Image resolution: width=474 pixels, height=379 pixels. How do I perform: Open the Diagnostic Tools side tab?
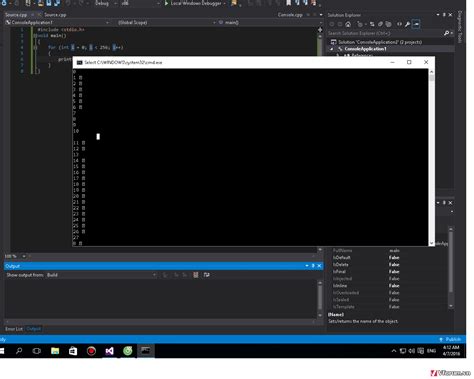tap(460, 27)
